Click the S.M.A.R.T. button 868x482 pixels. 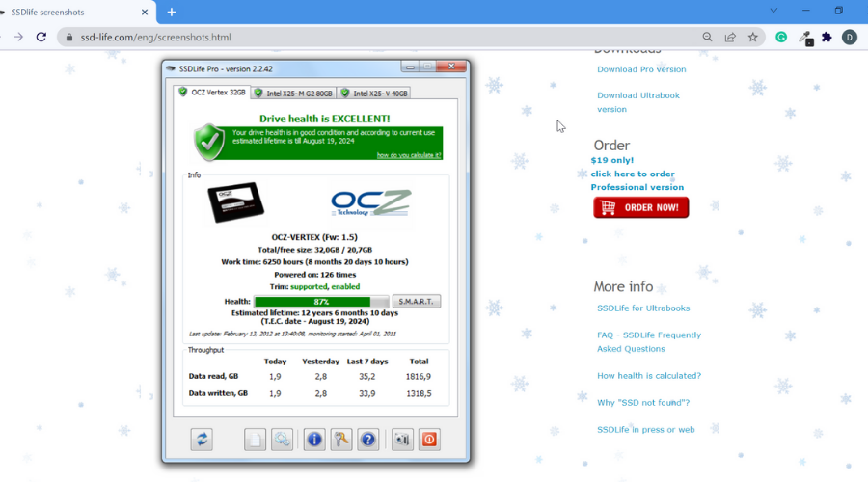(x=417, y=301)
